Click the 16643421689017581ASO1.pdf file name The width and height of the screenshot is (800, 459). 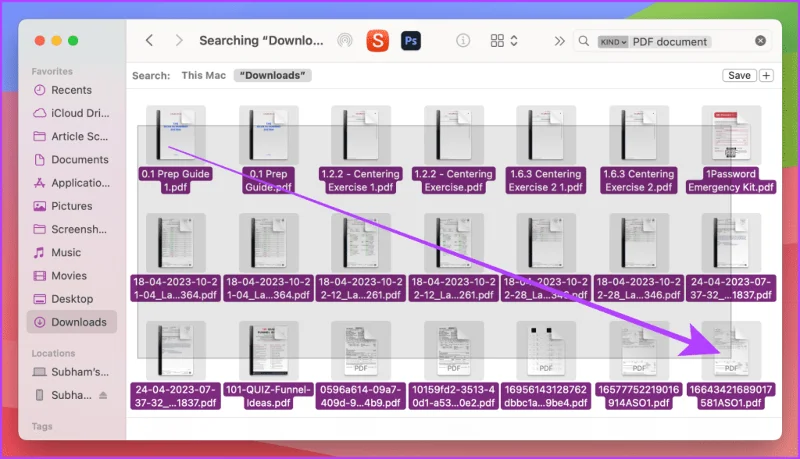pos(731,396)
